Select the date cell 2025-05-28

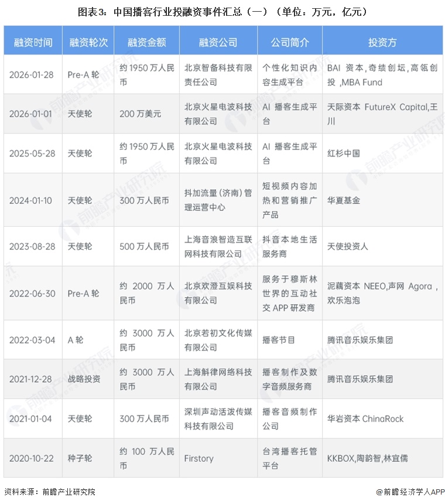[x=32, y=154]
